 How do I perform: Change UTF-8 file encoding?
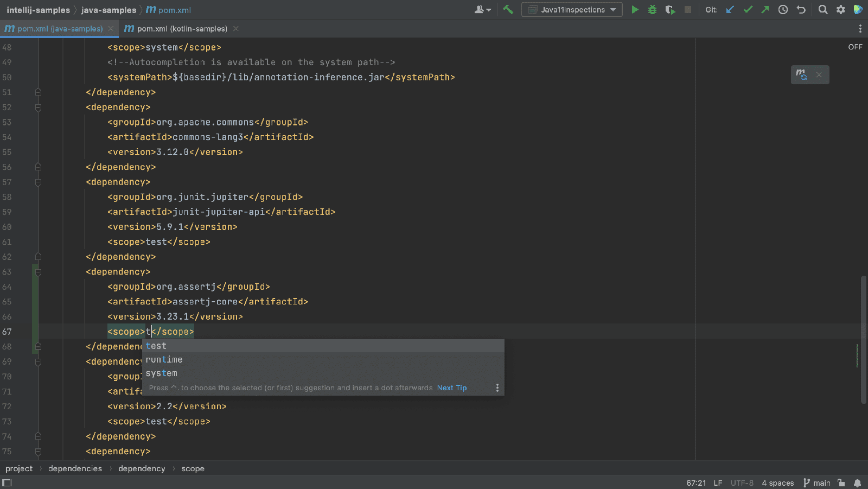[742, 483]
